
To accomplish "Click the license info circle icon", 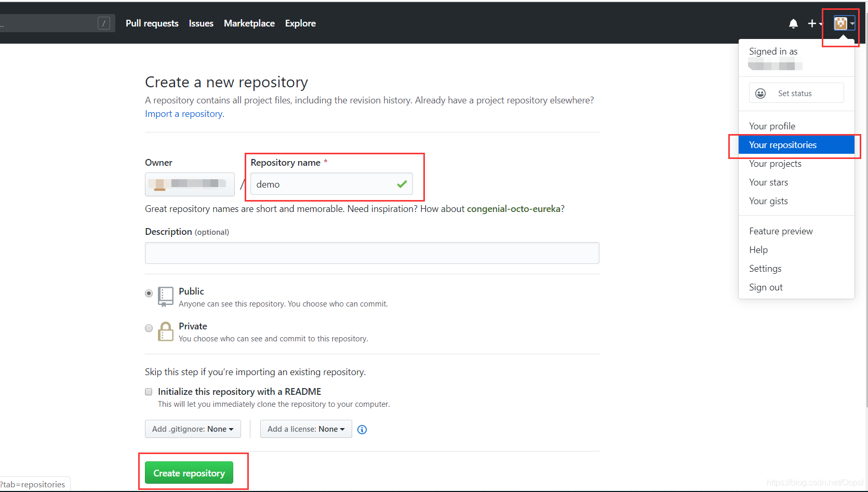I will pyautogui.click(x=362, y=430).
